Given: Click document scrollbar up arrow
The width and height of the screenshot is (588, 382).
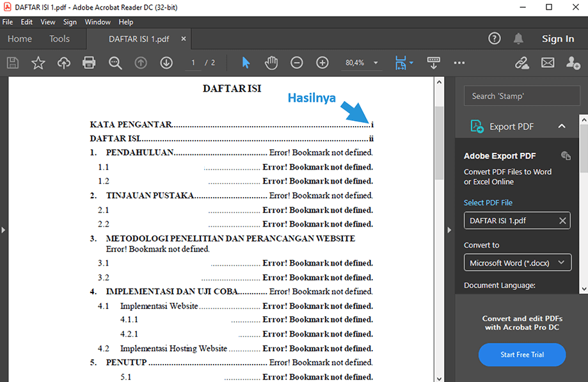Looking at the screenshot, I should 439,82.
